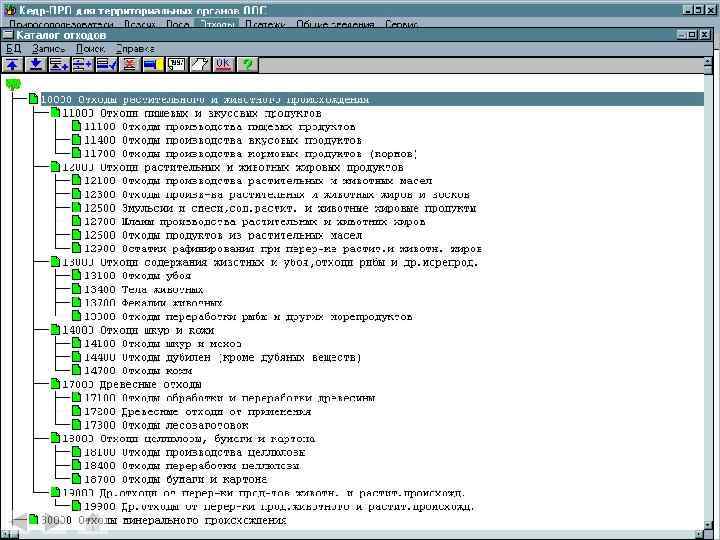This screenshot has height=540, width=720.
Task: Click the move-to-last-record down arrow toolbar icon
Action: point(35,65)
